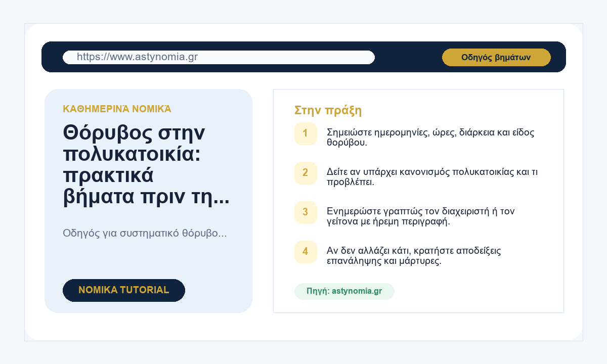Select step number 1 badge

pyautogui.click(x=306, y=133)
